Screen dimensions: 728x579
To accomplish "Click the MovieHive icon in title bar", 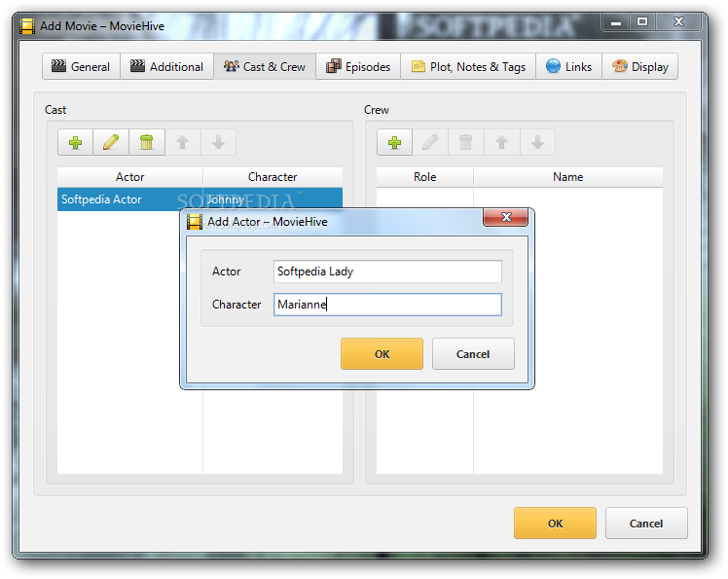I will coord(27,26).
